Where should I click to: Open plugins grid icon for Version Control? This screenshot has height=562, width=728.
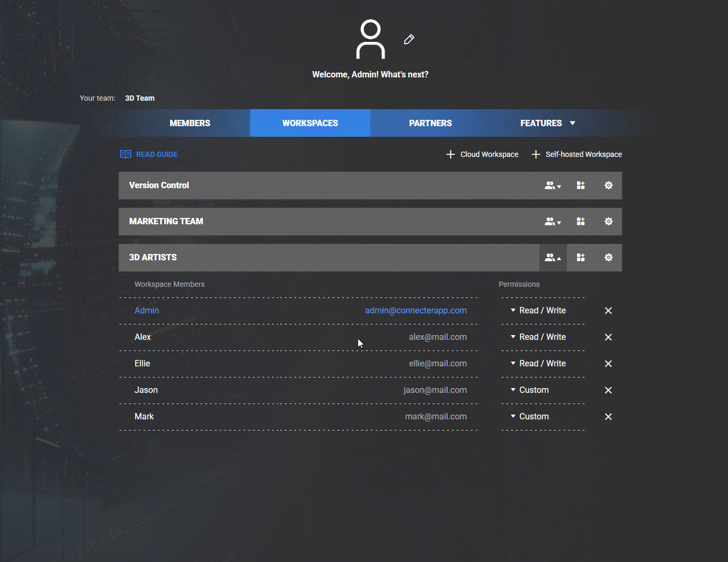[581, 186]
